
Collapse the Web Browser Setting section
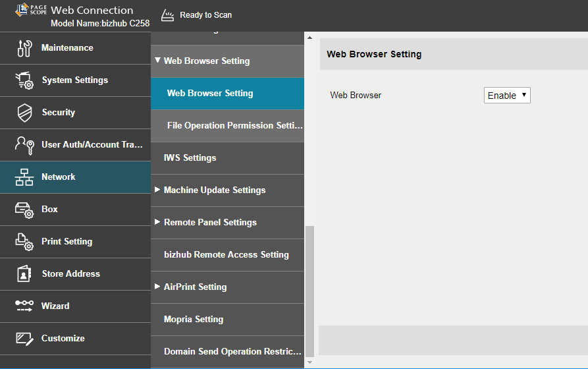coord(158,61)
